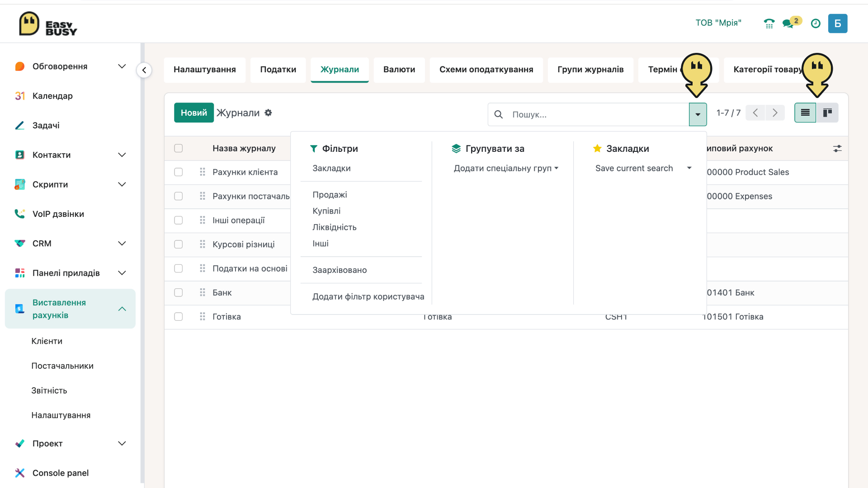Open the user avatar Б menu
The height and width of the screenshot is (488, 868).
point(838,23)
